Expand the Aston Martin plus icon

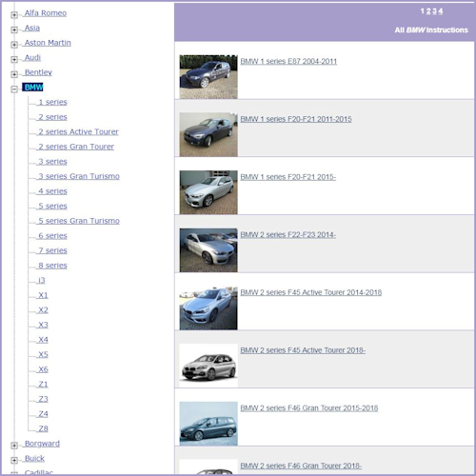[14, 45]
